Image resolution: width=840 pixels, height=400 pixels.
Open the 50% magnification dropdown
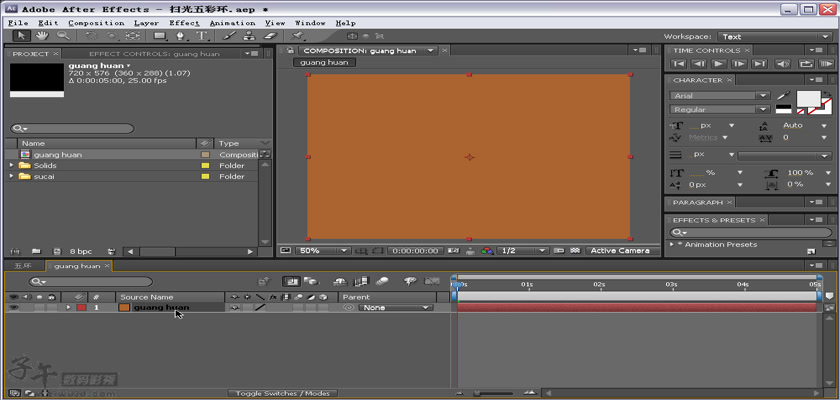click(x=323, y=251)
